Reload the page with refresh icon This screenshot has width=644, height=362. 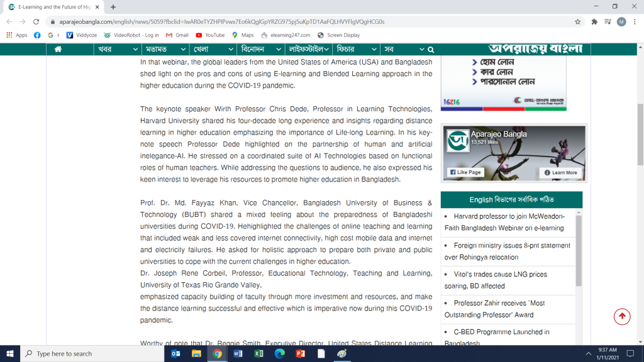click(x=36, y=22)
